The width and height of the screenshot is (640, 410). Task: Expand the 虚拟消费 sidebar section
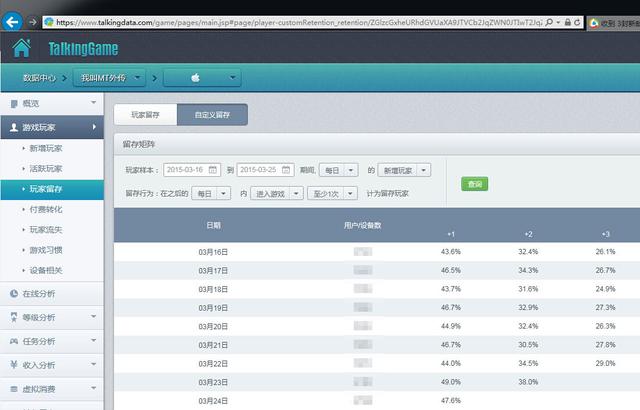(93, 388)
